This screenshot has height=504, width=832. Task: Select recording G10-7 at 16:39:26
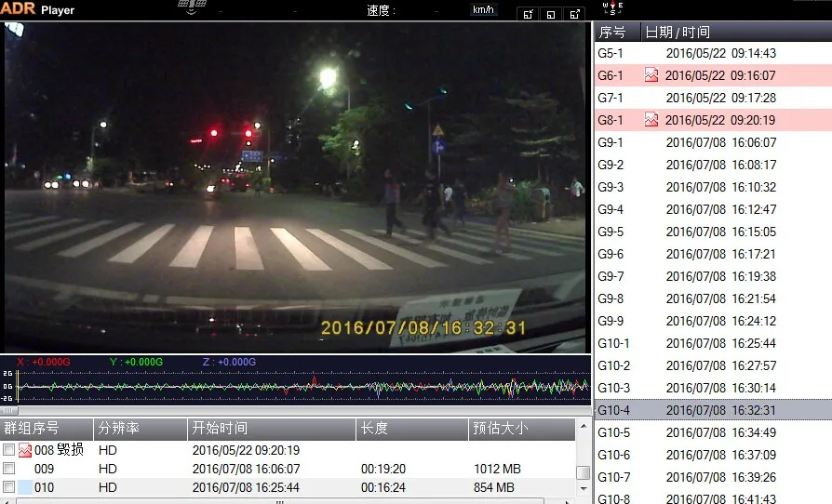click(713, 477)
